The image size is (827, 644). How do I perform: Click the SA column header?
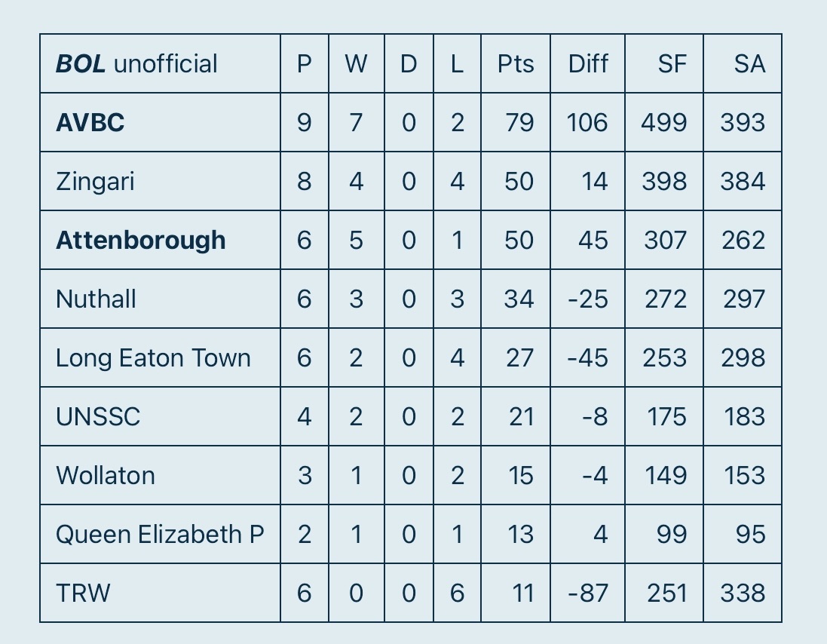pyautogui.click(x=749, y=64)
